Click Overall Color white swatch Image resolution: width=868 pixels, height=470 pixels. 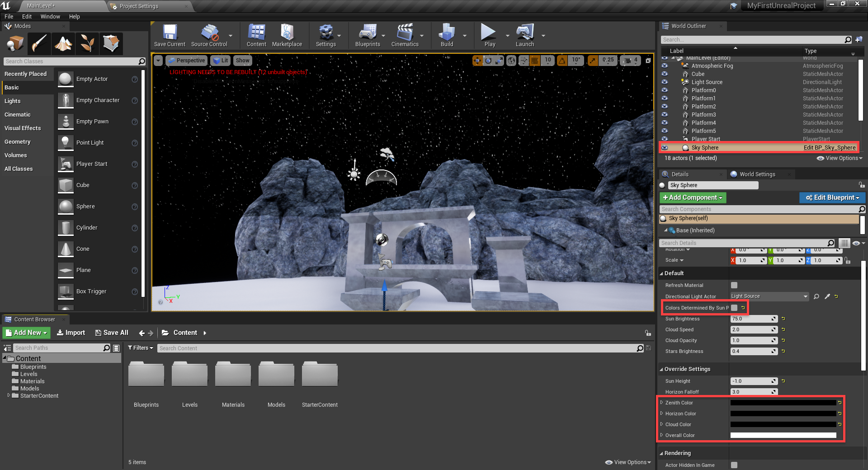[x=783, y=435]
